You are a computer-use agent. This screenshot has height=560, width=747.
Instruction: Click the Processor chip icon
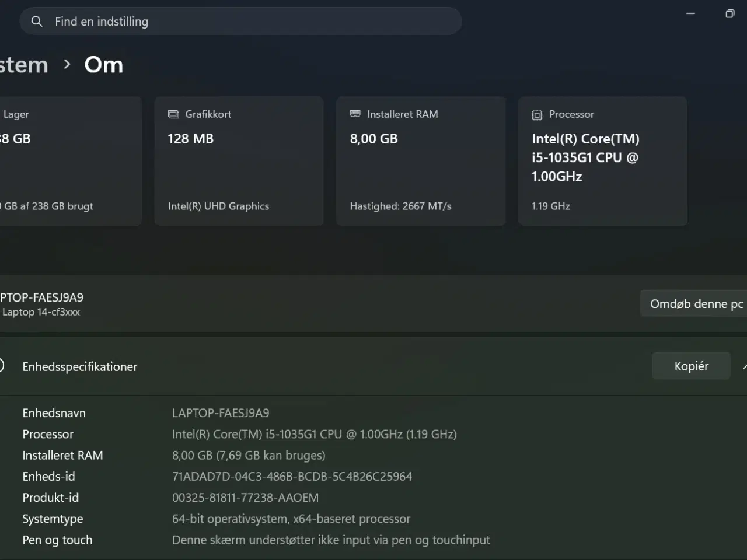tap(537, 115)
